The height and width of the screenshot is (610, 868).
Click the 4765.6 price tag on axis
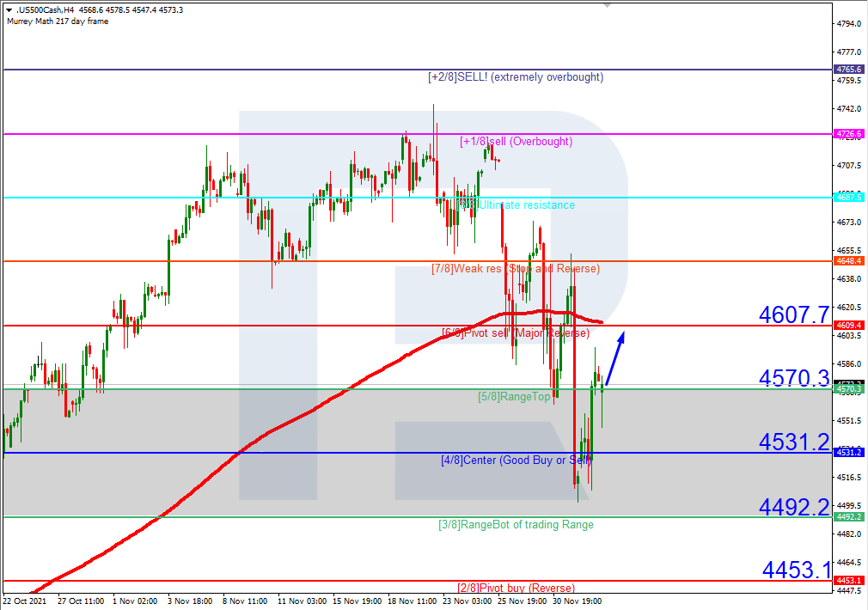(x=848, y=70)
